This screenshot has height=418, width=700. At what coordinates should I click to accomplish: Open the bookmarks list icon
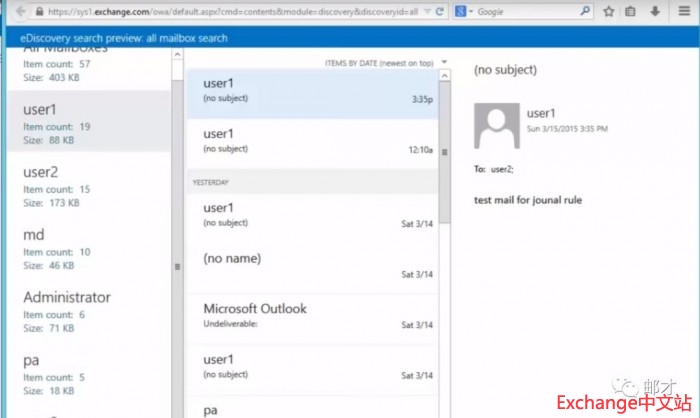point(630,11)
